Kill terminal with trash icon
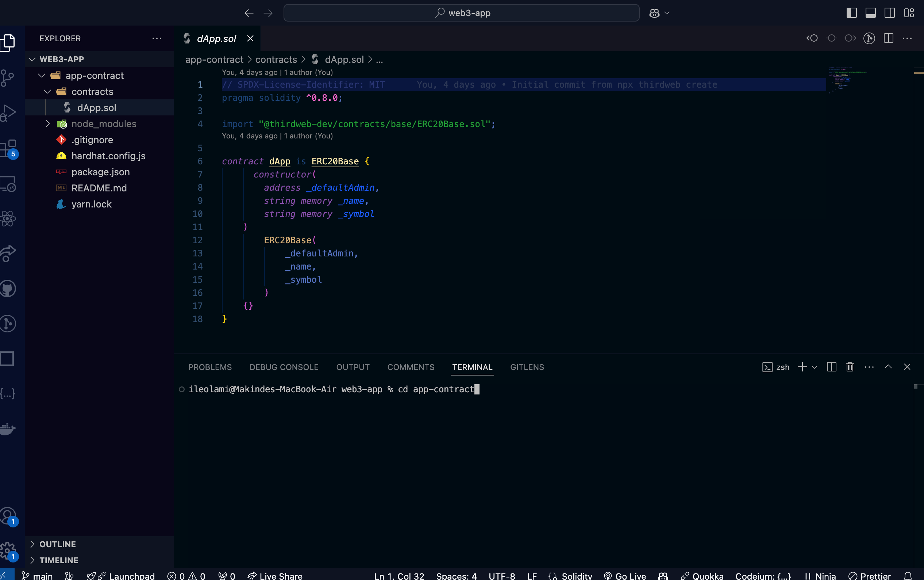 850,367
